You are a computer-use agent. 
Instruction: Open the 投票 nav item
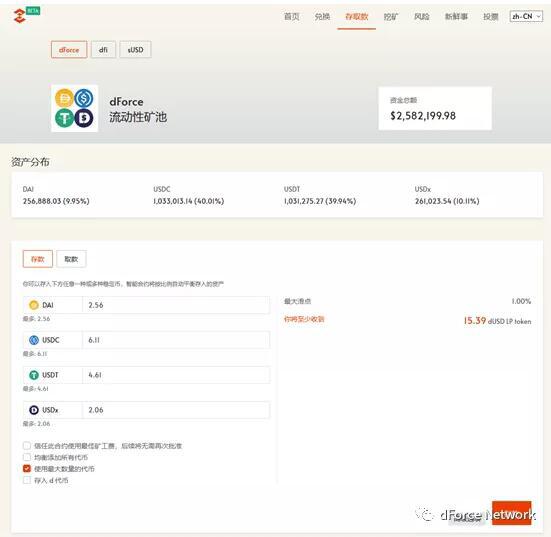(x=491, y=17)
